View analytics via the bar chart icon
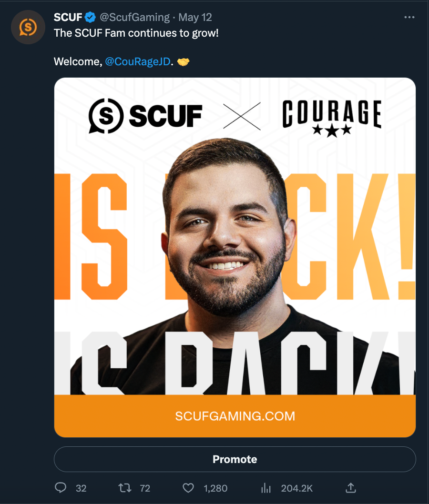Screen dimensions: 429x504 (266, 488)
